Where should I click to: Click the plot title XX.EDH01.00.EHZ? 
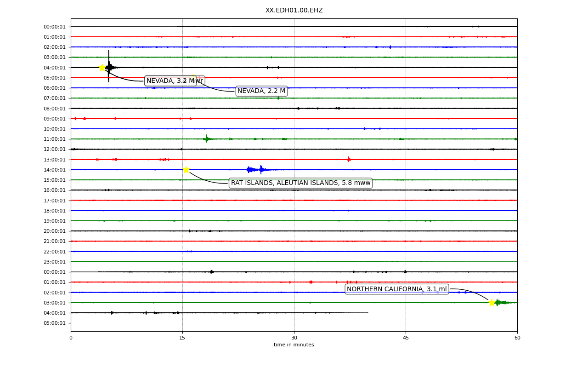[294, 10]
